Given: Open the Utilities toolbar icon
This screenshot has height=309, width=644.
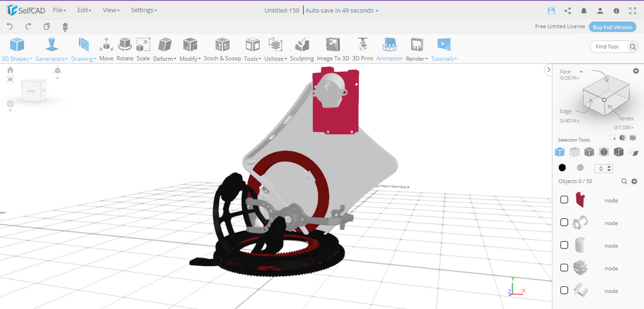Looking at the screenshot, I should [275, 50].
